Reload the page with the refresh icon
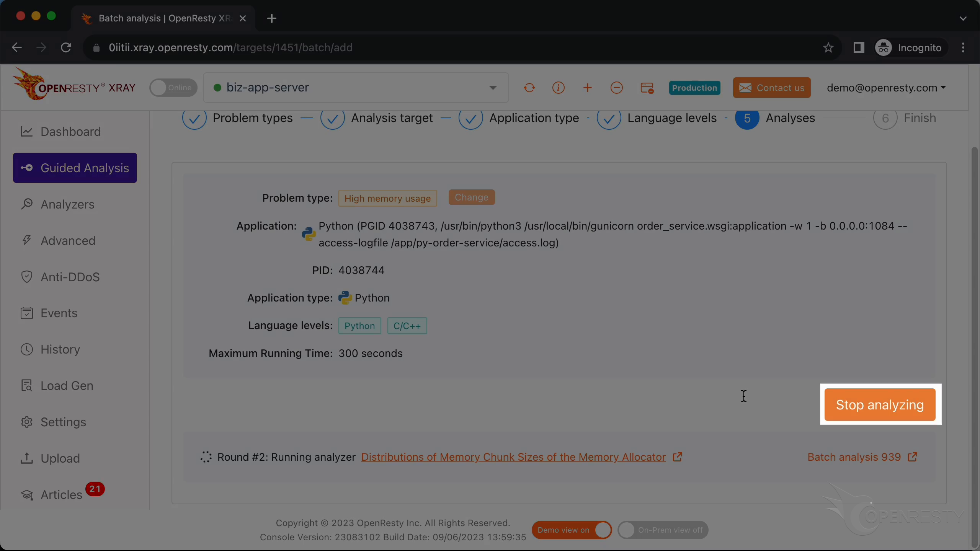Viewport: 980px width, 551px height. (x=66, y=47)
